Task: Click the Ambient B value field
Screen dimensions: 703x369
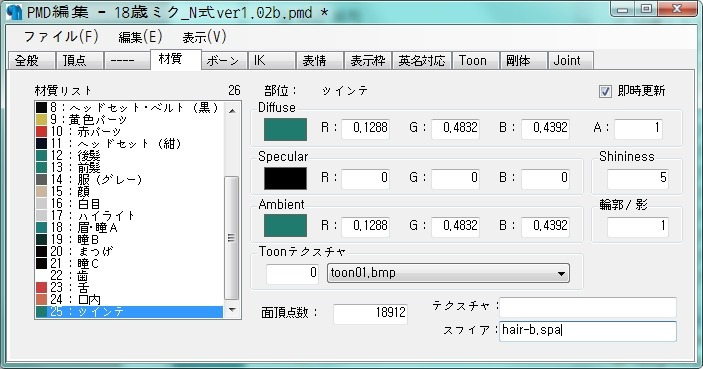Action: click(546, 226)
